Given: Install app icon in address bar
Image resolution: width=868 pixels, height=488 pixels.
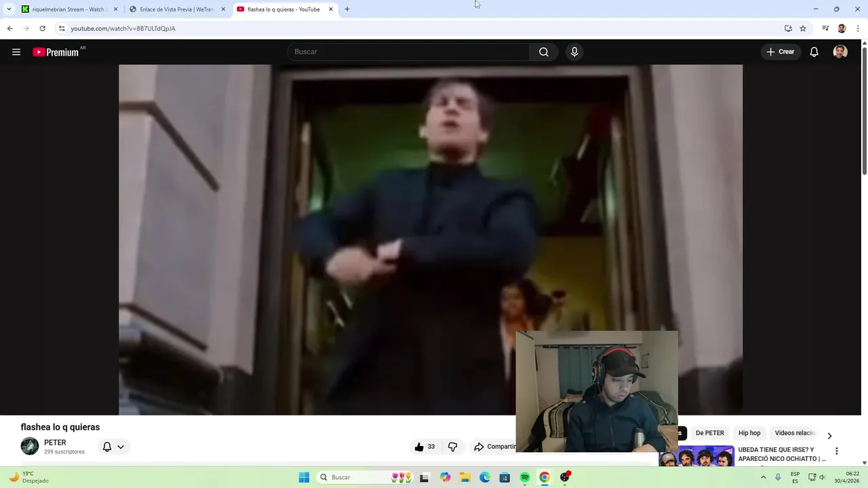Looking at the screenshot, I should (788, 28).
